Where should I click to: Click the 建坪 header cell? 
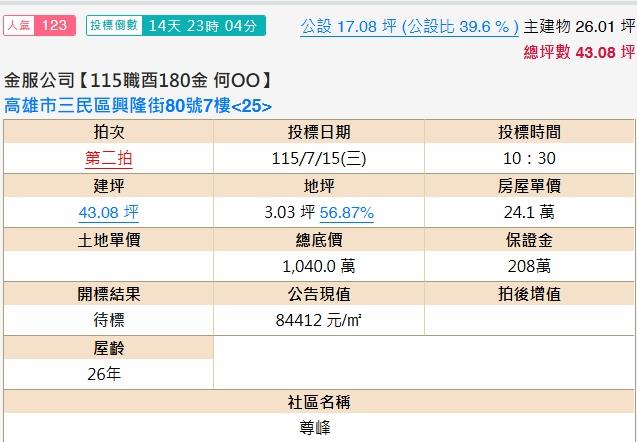pyautogui.click(x=108, y=186)
